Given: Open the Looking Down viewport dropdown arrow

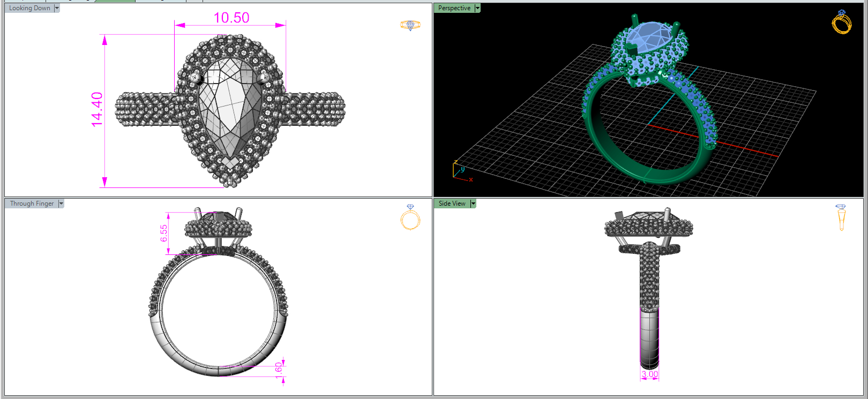Looking at the screenshot, I should [x=57, y=8].
